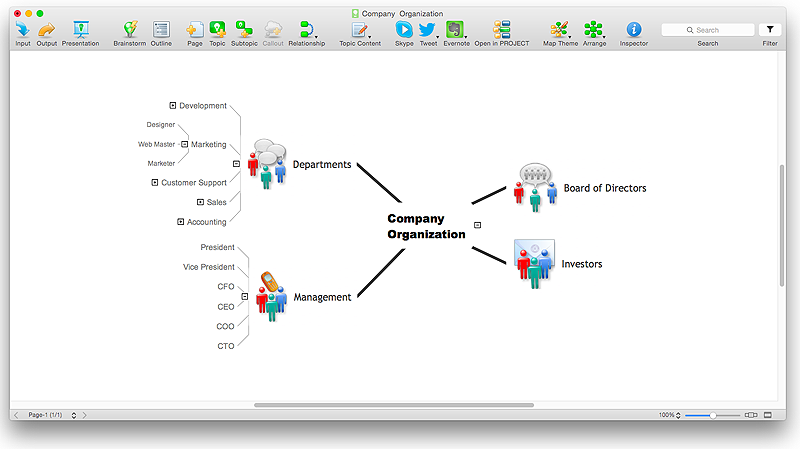This screenshot has height=449, width=800.
Task: Select the Web Master subtopic
Action: pyautogui.click(x=156, y=144)
